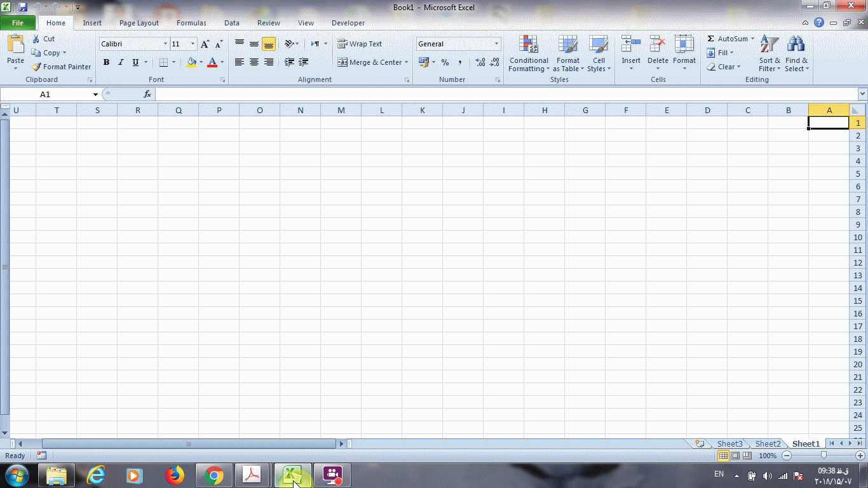868x488 pixels.
Task: Open the Calibri font name dropdown
Action: (x=165, y=44)
